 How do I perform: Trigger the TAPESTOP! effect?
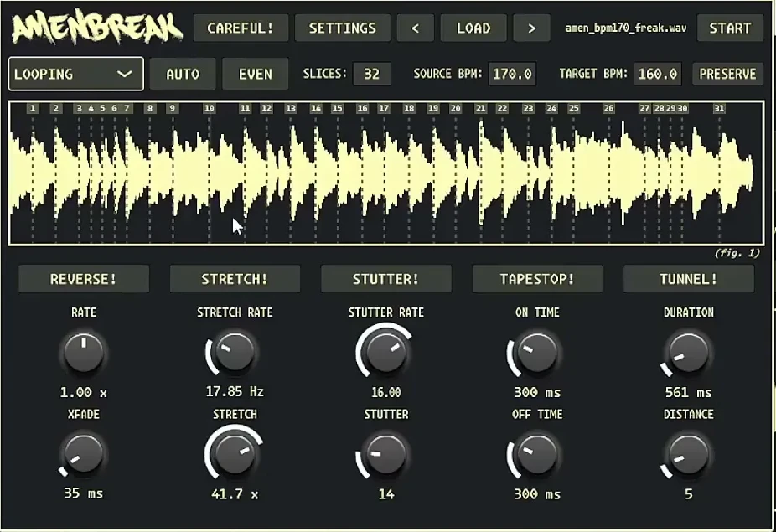click(537, 279)
